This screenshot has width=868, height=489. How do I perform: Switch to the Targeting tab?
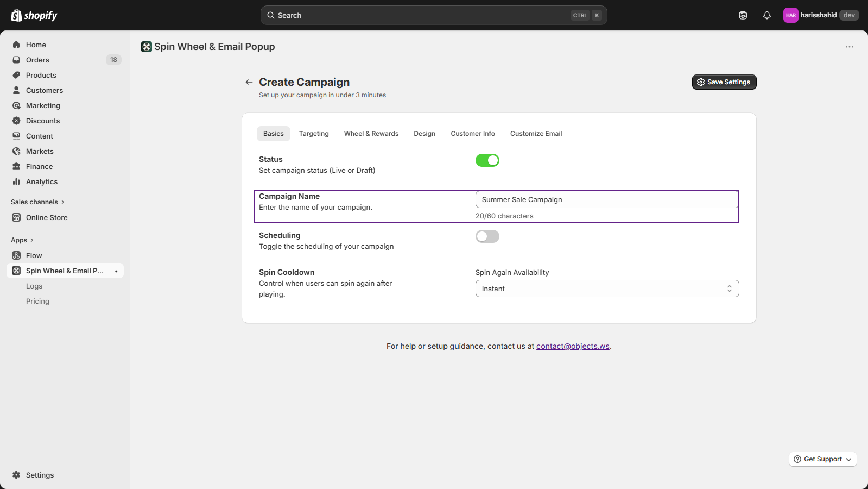pyautogui.click(x=314, y=134)
